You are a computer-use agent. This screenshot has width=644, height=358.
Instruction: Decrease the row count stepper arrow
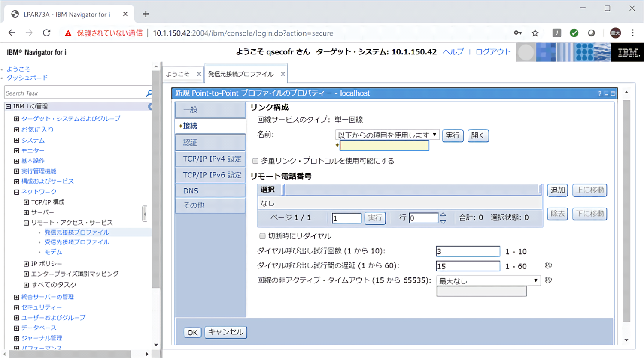tap(443, 221)
